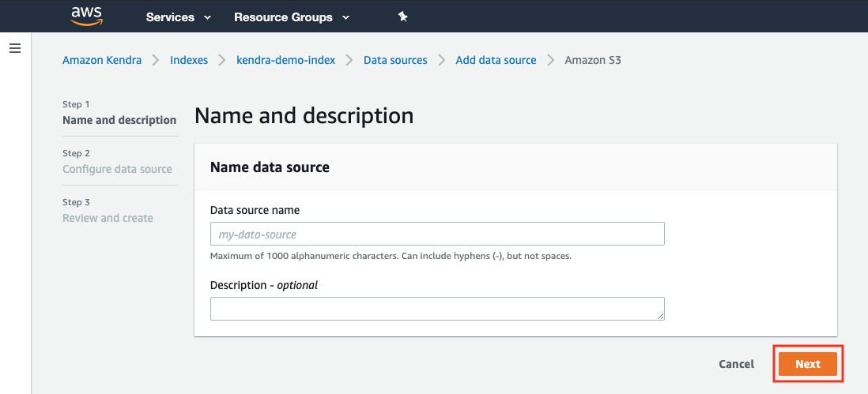Screen dimensions: 868x394
Task: Click the Description - optional label
Action: tap(264, 285)
